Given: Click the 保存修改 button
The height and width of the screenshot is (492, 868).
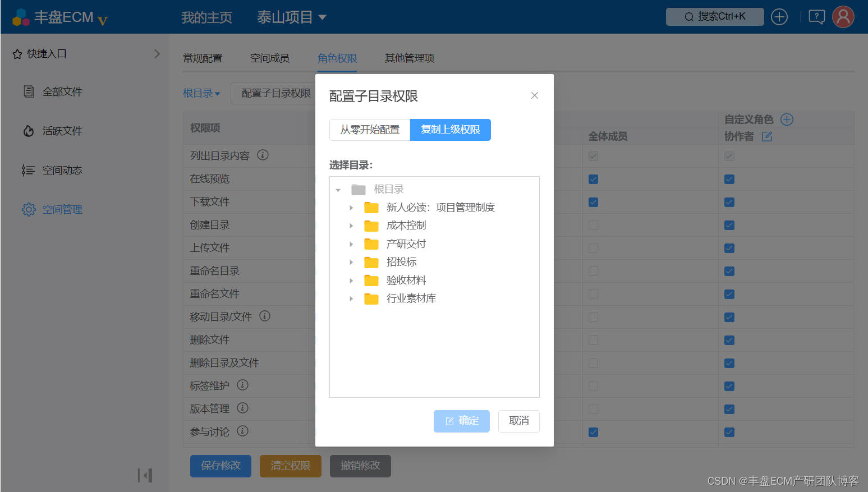Looking at the screenshot, I should [x=221, y=466].
